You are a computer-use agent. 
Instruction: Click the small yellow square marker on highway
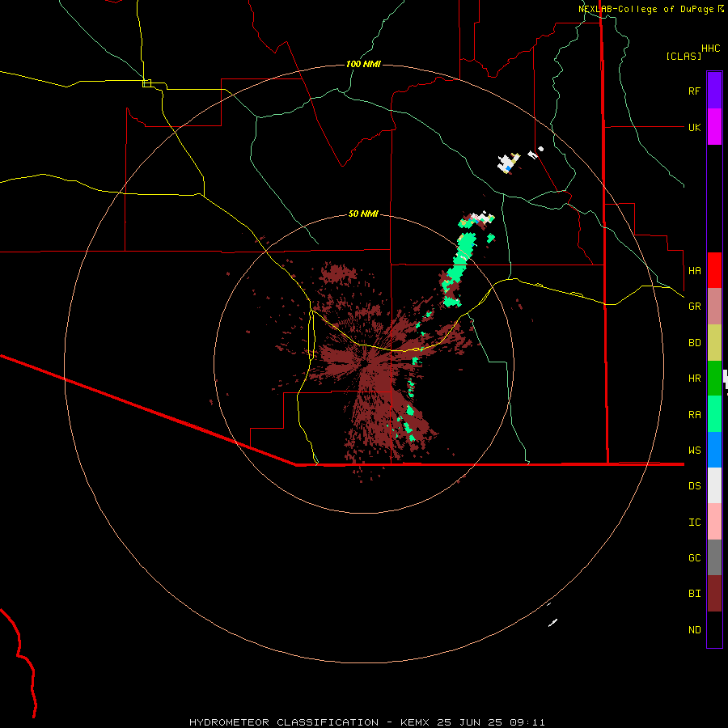[x=146, y=83]
